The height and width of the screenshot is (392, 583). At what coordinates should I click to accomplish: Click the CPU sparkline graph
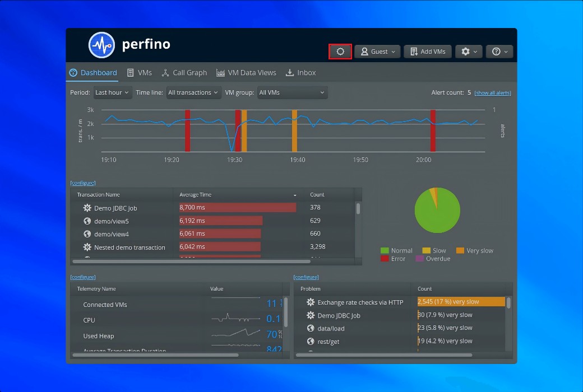236,319
